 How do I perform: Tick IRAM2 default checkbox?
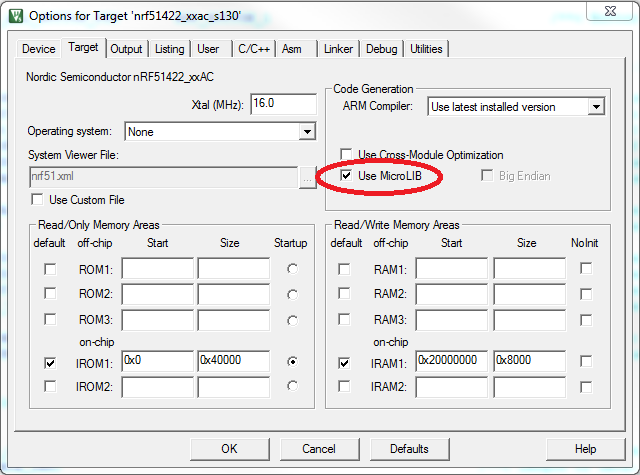tap(344, 386)
